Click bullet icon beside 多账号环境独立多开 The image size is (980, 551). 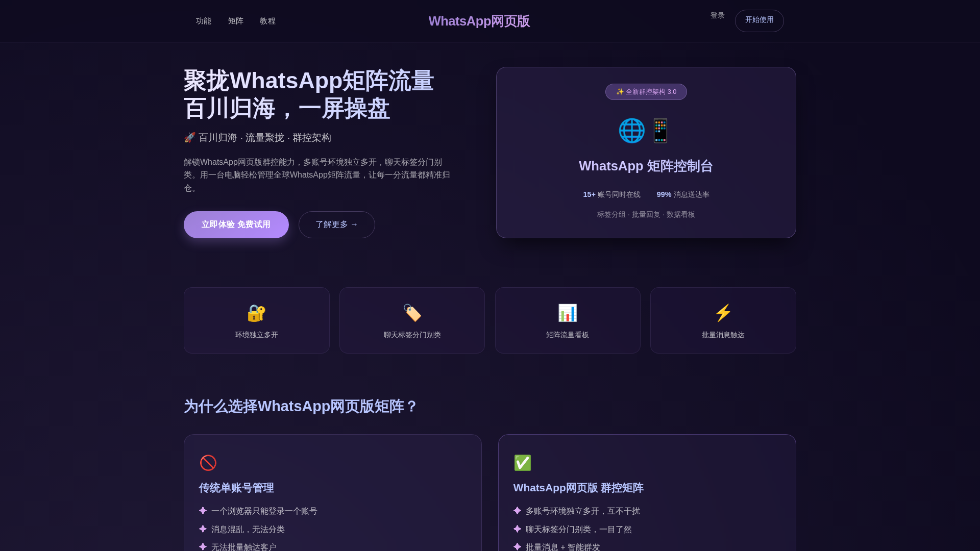point(517,510)
